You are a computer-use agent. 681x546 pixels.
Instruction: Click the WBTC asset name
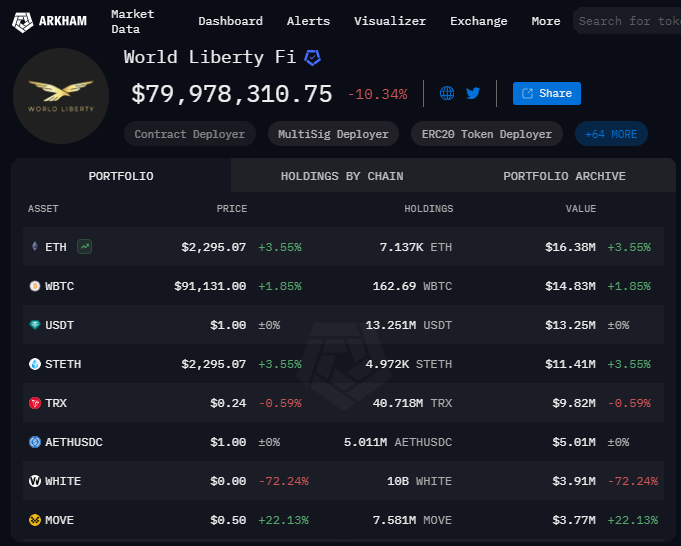pos(60,286)
